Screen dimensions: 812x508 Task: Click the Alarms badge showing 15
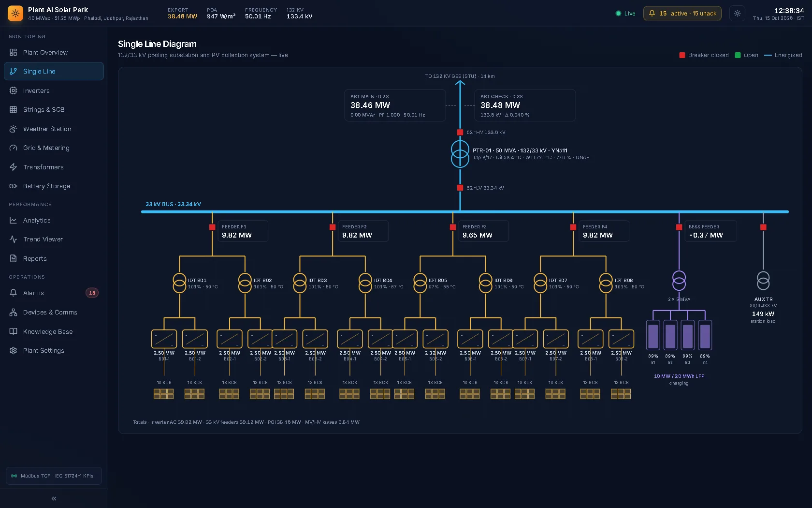point(92,293)
